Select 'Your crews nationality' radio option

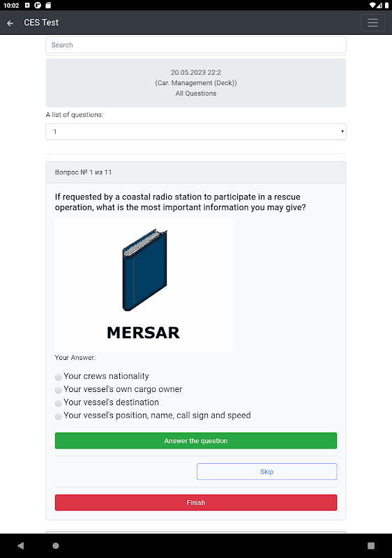(x=59, y=377)
